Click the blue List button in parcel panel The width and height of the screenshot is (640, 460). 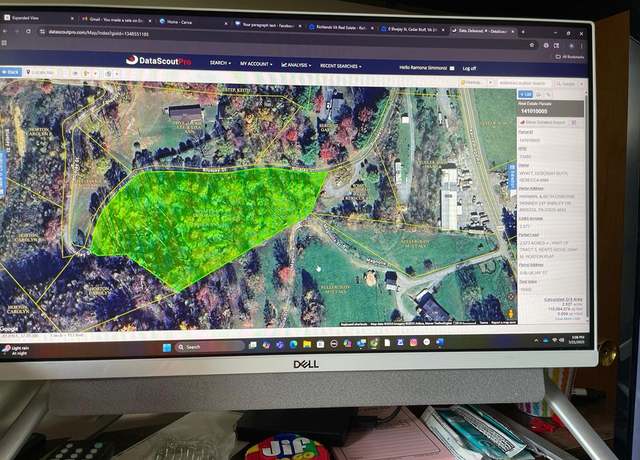[x=525, y=94]
